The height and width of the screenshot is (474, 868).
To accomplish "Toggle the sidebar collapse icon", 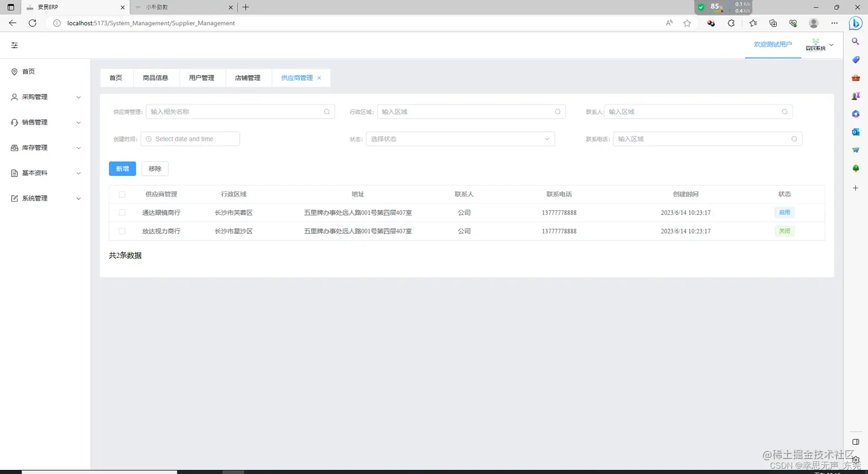I will [14, 45].
